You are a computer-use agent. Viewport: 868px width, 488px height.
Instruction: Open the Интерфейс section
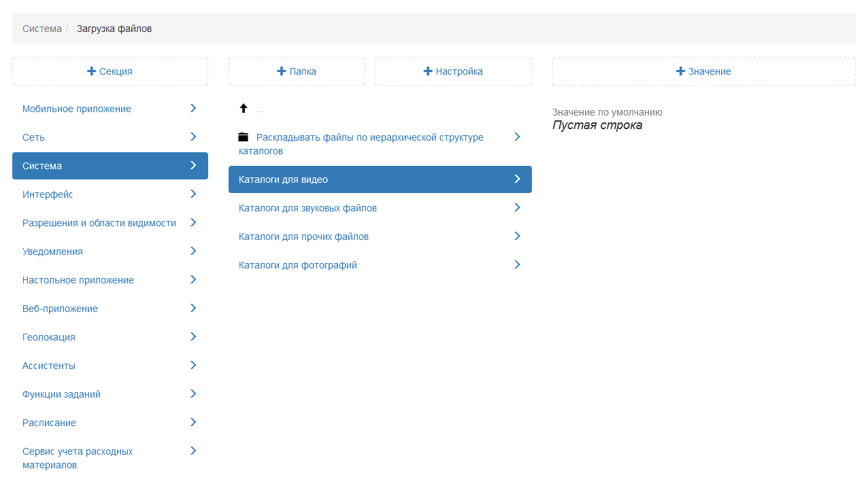(x=48, y=194)
